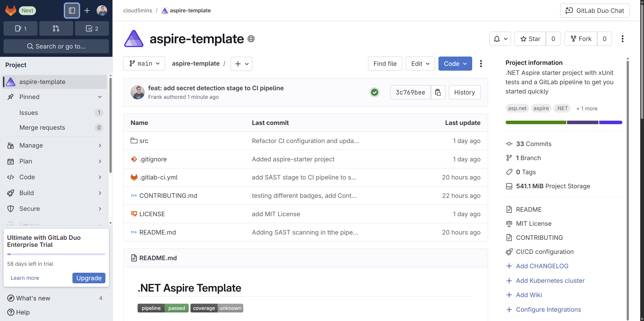Open assigned issues counter showing 1

click(x=21, y=28)
